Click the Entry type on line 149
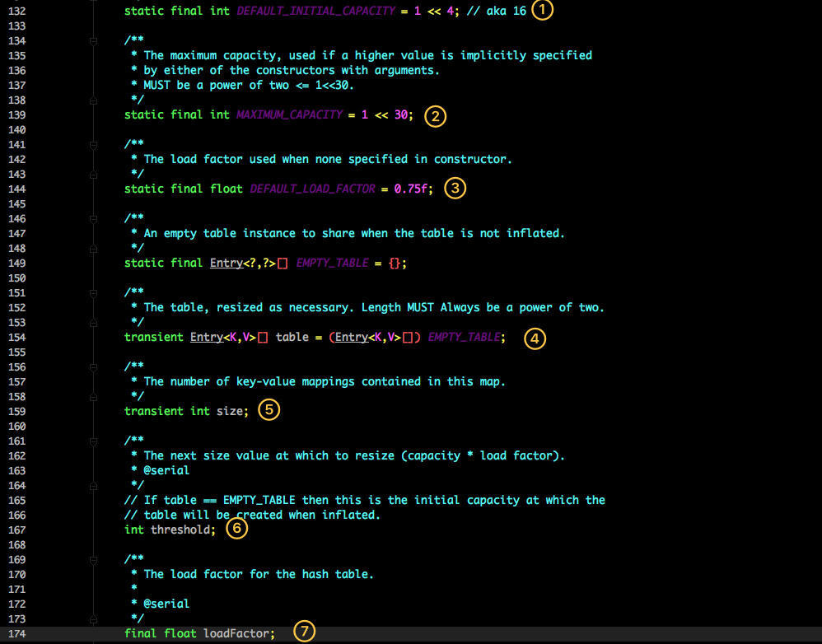The image size is (822, 644). click(227, 263)
